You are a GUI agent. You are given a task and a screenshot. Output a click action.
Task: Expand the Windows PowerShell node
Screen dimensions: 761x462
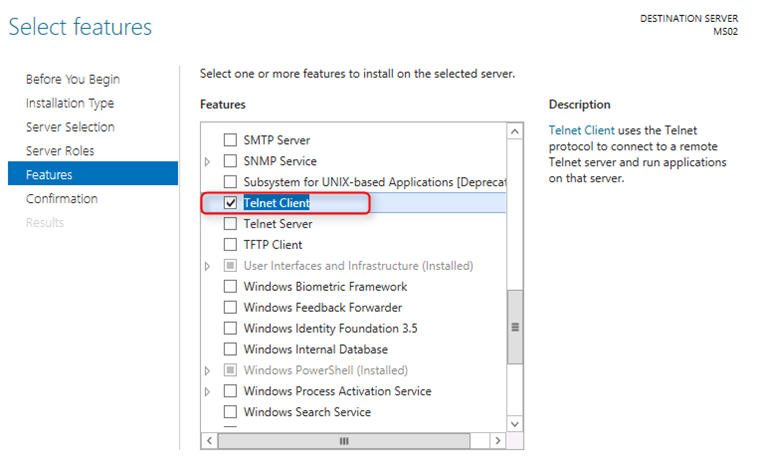(x=208, y=370)
